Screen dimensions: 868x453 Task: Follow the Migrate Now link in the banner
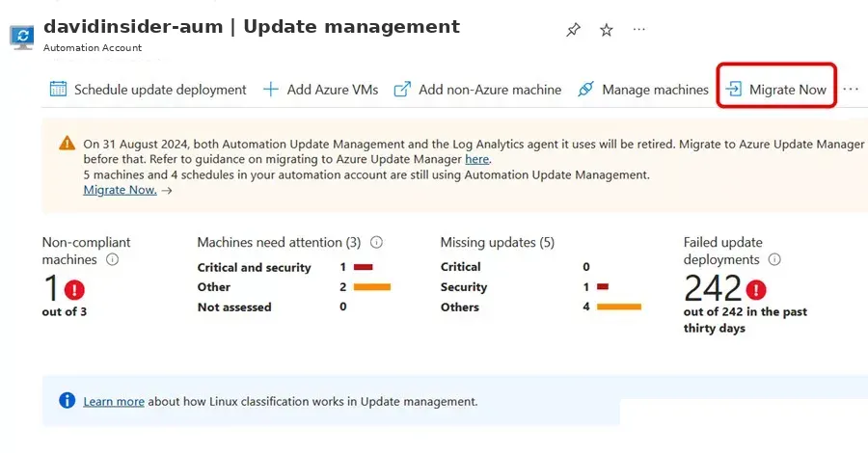120,190
